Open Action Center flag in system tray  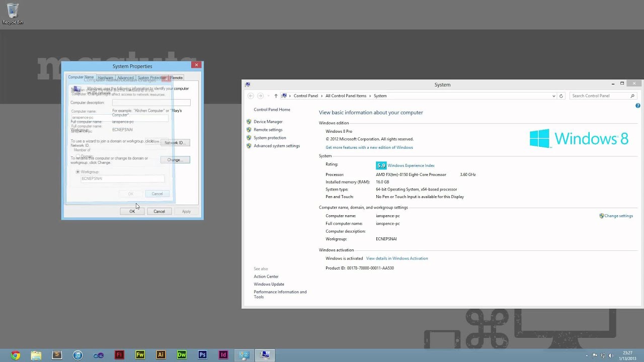click(x=594, y=355)
